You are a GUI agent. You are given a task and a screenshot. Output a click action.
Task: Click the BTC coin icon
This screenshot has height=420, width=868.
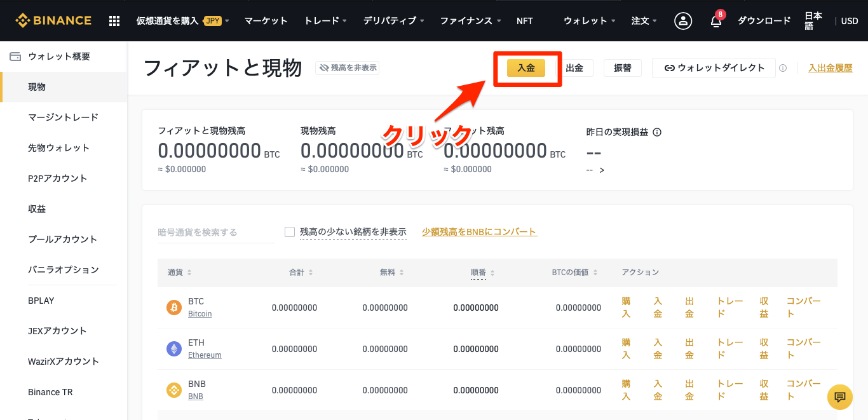pyautogui.click(x=174, y=308)
